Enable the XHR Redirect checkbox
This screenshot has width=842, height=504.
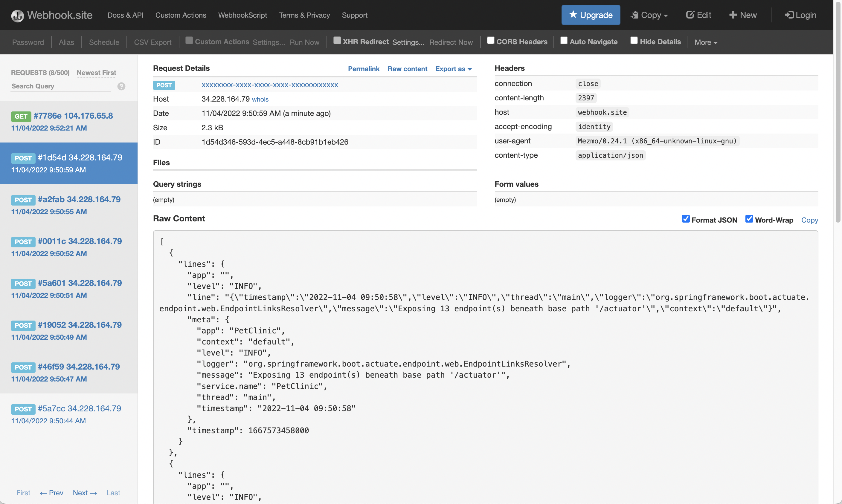click(x=337, y=41)
